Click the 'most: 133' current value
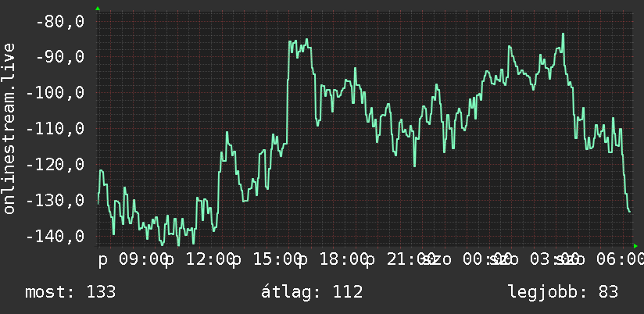 tap(70, 292)
